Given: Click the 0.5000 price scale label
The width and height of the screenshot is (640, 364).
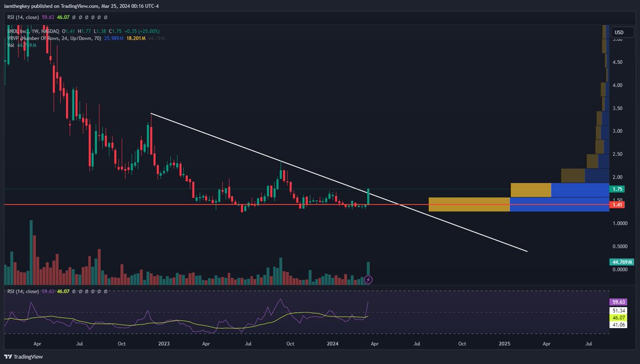Looking at the screenshot, I should [619, 246].
